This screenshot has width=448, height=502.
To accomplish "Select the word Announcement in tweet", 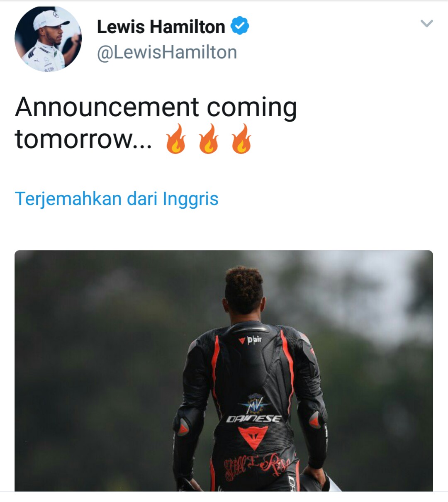I will point(107,107).
